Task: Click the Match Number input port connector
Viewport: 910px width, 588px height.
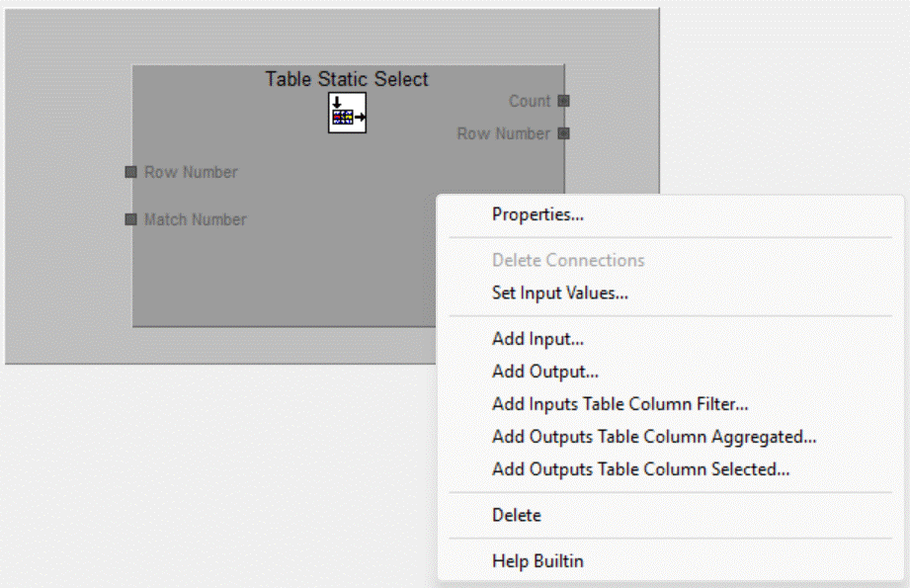Action: pos(131,219)
